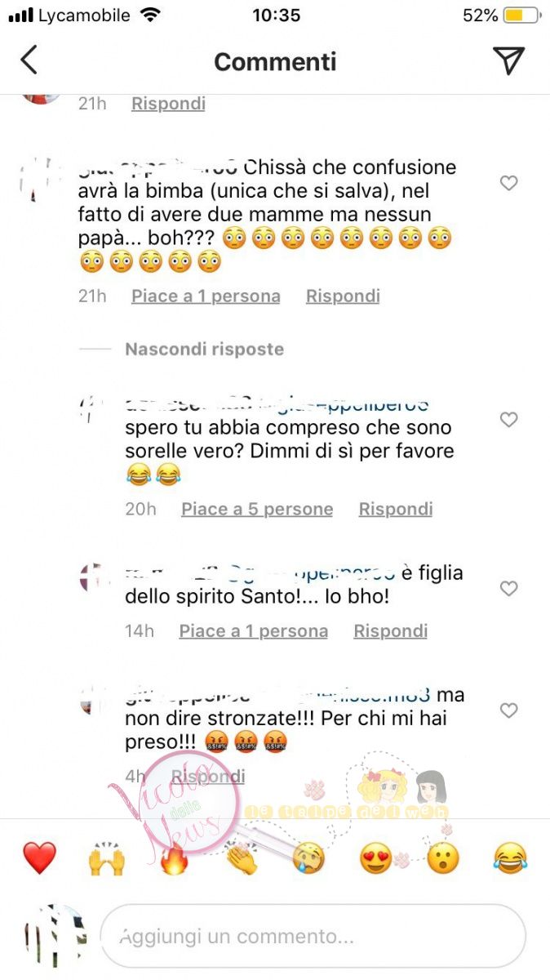Insert the crying-laughing emoji reaction

(x=510, y=858)
